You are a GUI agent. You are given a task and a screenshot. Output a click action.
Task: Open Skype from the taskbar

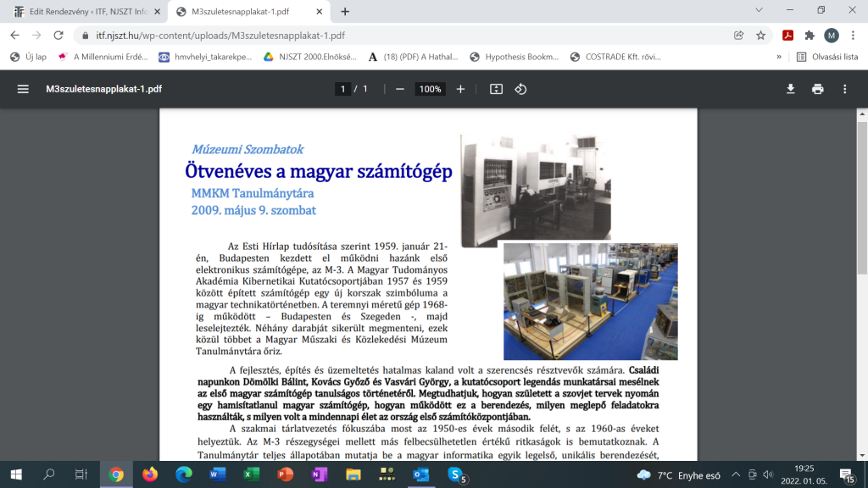pos(456,474)
